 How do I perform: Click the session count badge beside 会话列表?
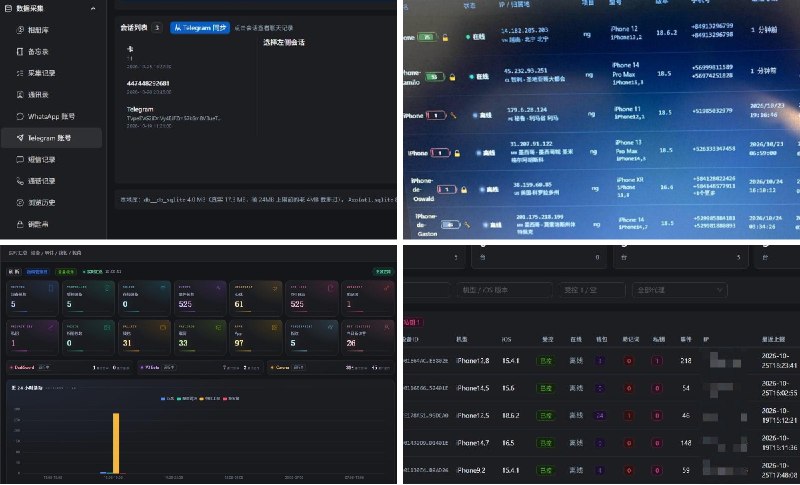(157, 28)
